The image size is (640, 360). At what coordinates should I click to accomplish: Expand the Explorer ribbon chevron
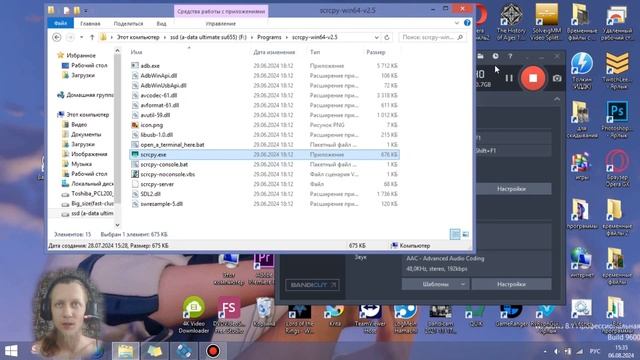457,23
